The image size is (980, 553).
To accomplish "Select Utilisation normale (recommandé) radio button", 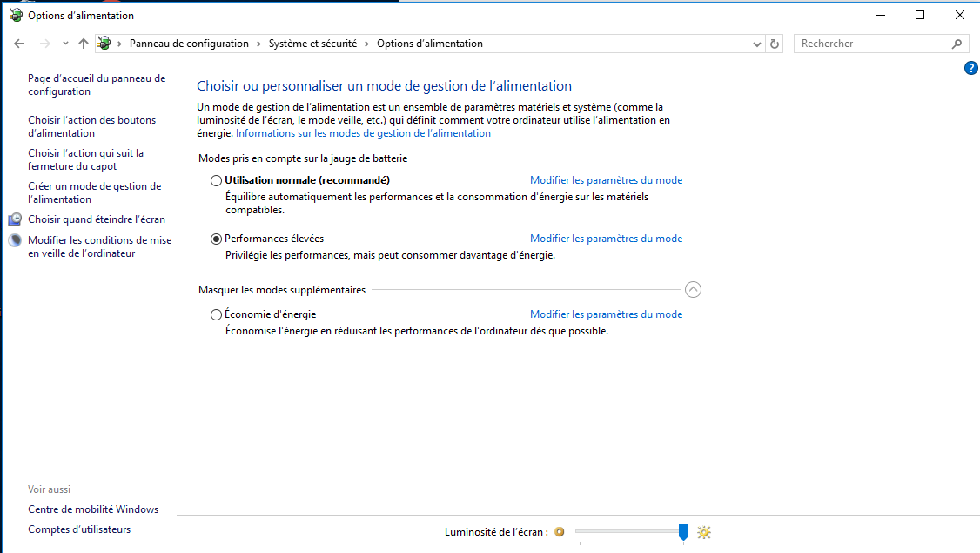I will [216, 181].
